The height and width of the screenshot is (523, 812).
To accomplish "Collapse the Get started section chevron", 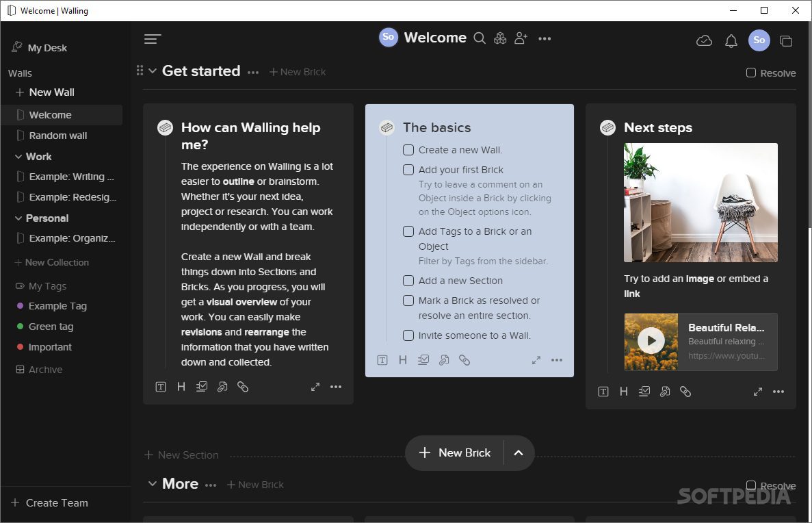I will tap(153, 71).
